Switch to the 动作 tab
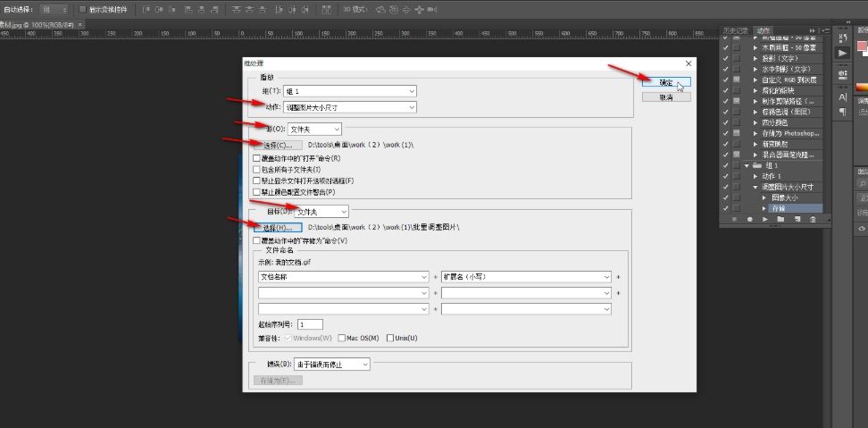This screenshot has height=428, width=868. (764, 30)
